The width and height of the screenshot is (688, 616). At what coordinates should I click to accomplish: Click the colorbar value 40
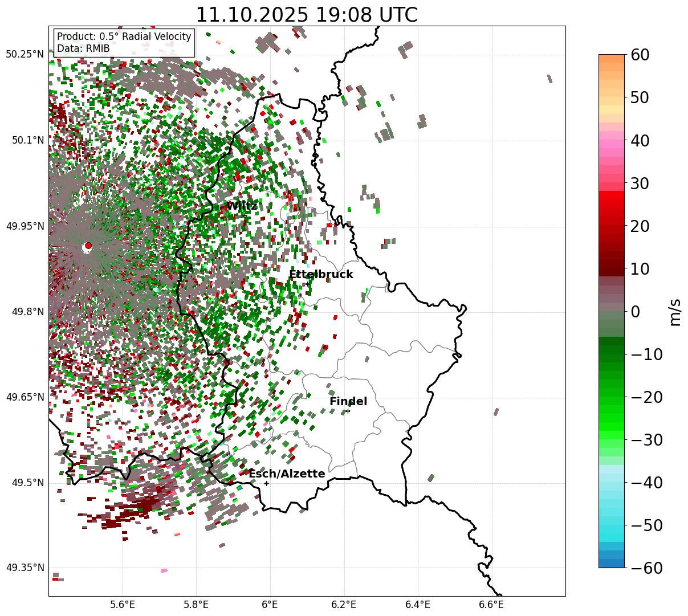(x=639, y=140)
